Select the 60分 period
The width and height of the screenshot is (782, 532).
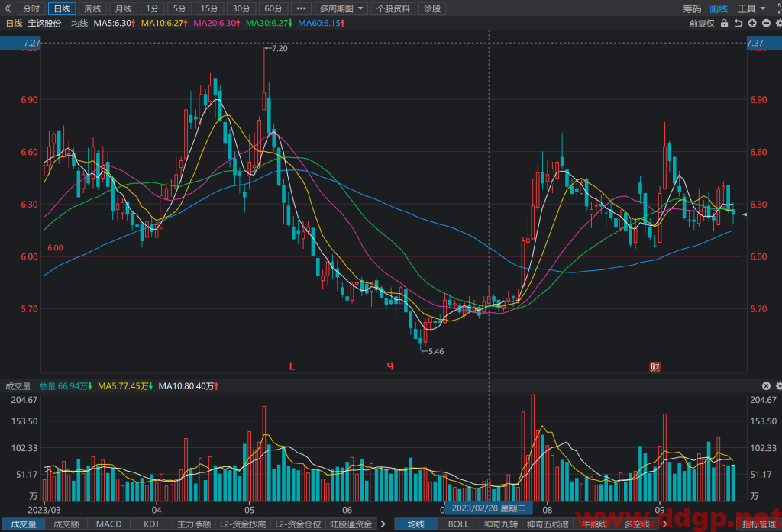(x=273, y=8)
